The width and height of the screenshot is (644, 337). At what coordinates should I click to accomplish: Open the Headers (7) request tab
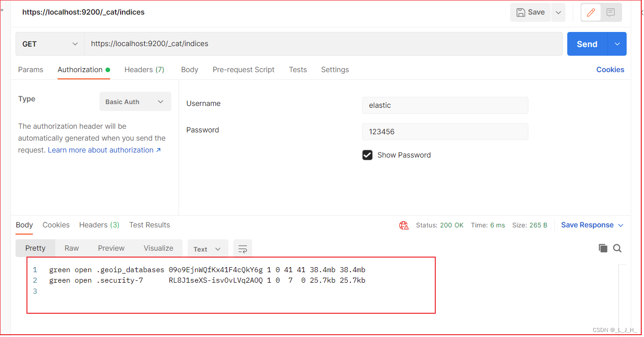pyautogui.click(x=144, y=69)
